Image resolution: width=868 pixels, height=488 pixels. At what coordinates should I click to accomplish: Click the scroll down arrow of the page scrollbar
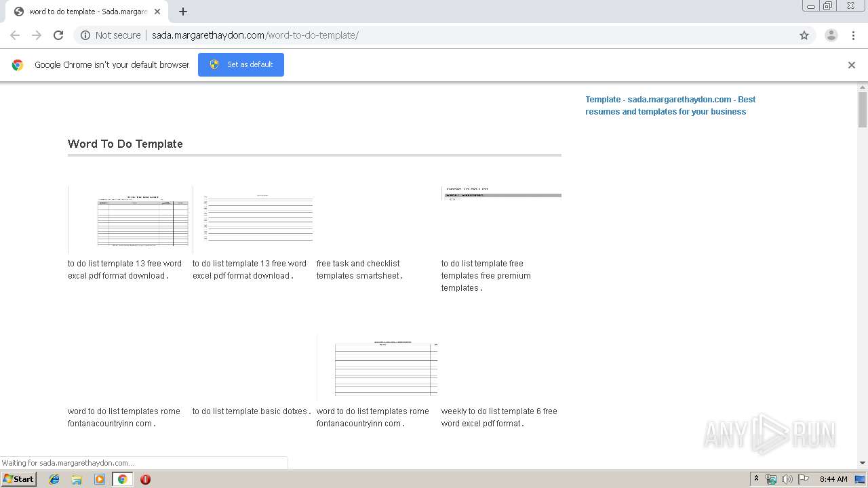click(863, 463)
